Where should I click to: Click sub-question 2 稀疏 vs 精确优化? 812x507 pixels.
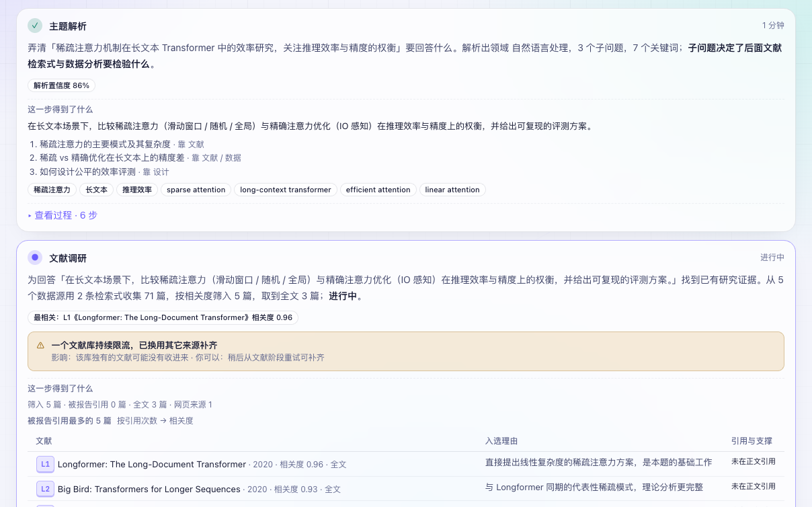[112, 158]
